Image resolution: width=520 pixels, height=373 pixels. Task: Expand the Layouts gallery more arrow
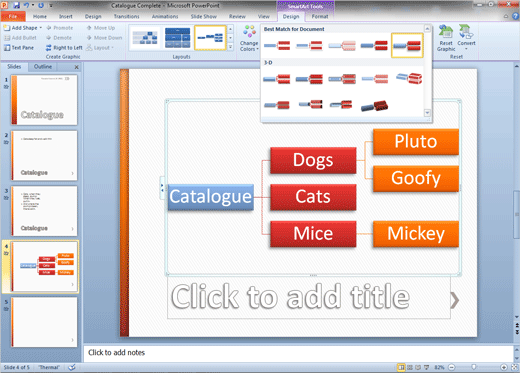point(230,47)
